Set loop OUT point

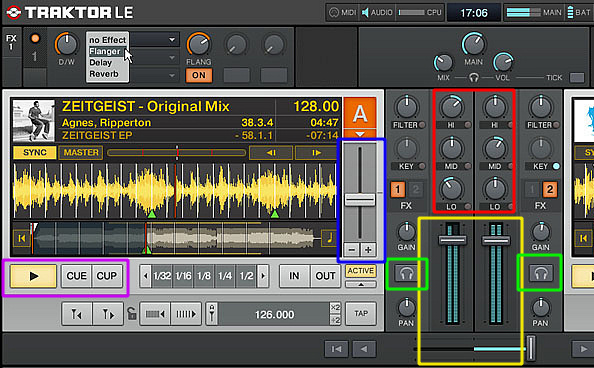(x=325, y=276)
